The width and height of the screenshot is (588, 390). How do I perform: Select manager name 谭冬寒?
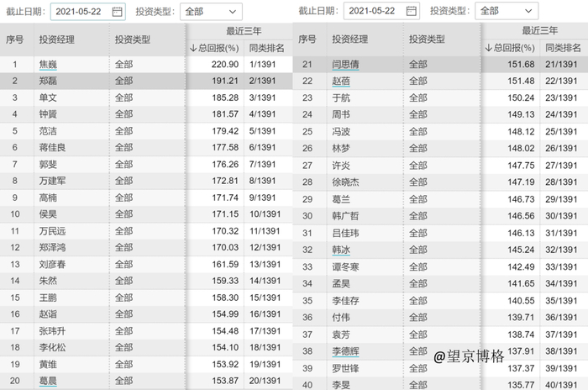click(345, 267)
